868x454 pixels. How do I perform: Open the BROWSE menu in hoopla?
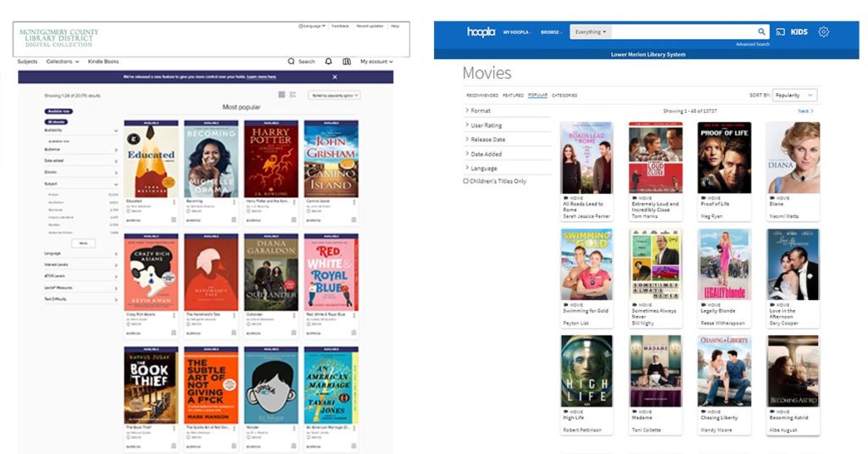pyautogui.click(x=551, y=32)
